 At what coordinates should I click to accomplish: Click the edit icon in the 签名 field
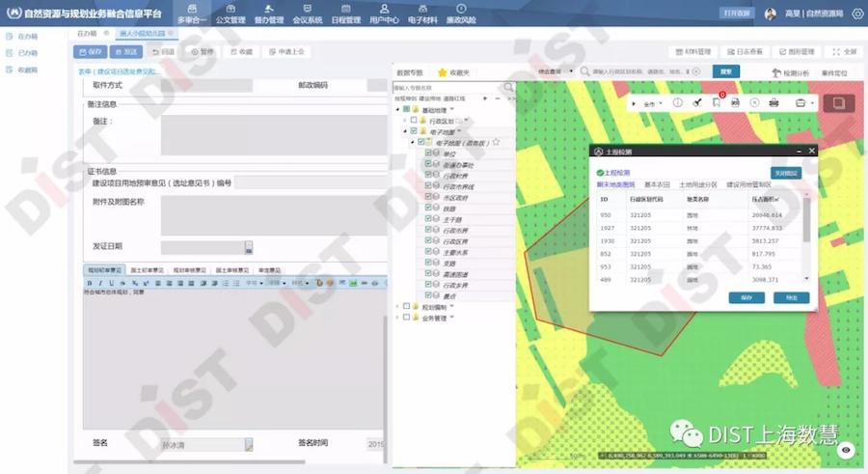tap(249, 444)
